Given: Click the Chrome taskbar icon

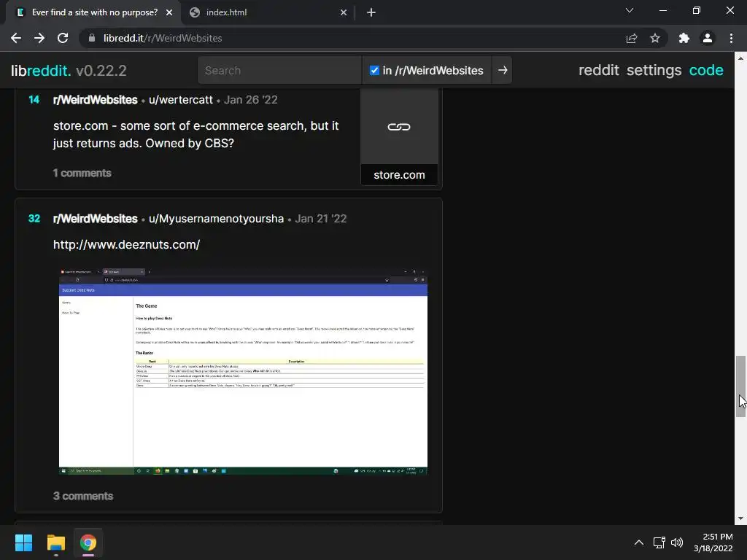Looking at the screenshot, I should coord(88,542).
